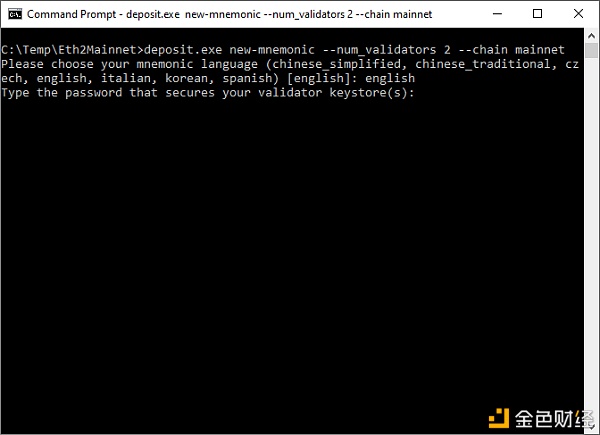
Task: Click the vertical scrollbar thumb
Action: [x=591, y=50]
